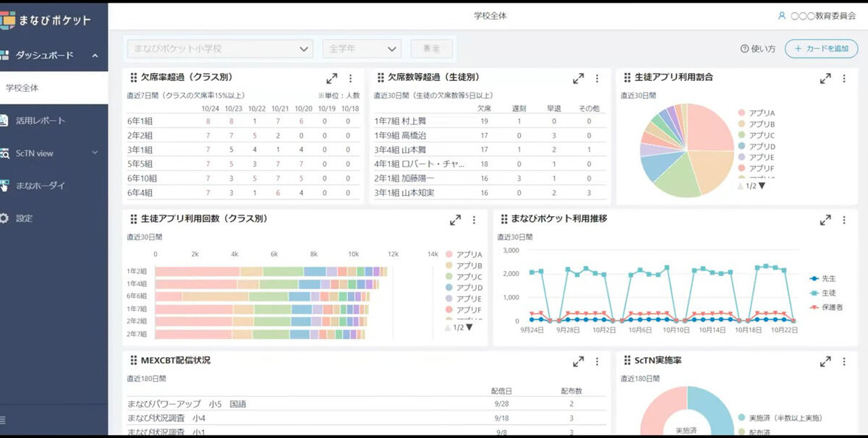868x438 pixels.
Task: Click the hamburger menu icon at sidebar bottom
Action: [3, 419]
